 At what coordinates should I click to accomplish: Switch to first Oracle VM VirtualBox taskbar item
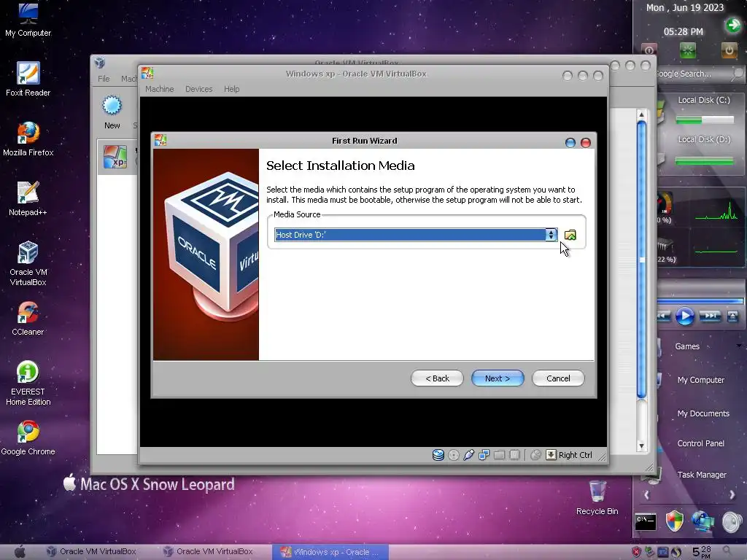91,551
